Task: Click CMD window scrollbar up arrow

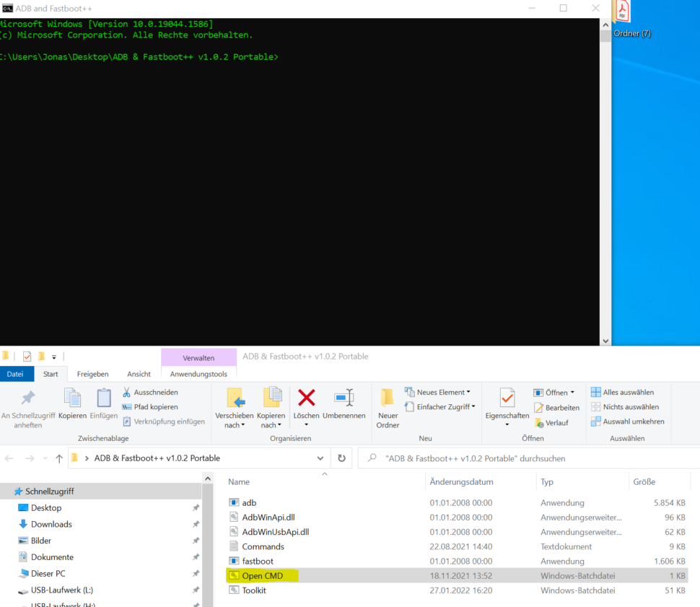Action: 605,25
